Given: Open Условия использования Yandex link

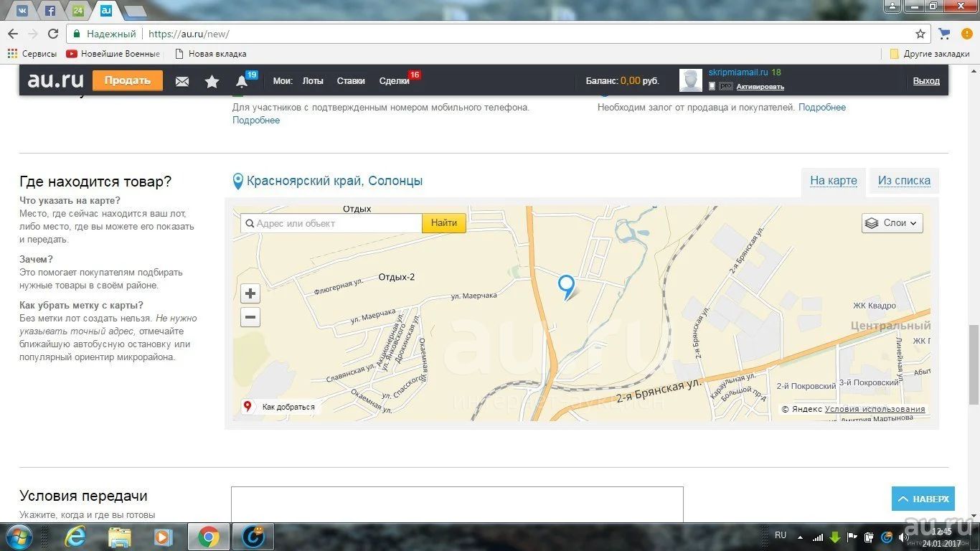Looking at the screenshot, I should 875,409.
